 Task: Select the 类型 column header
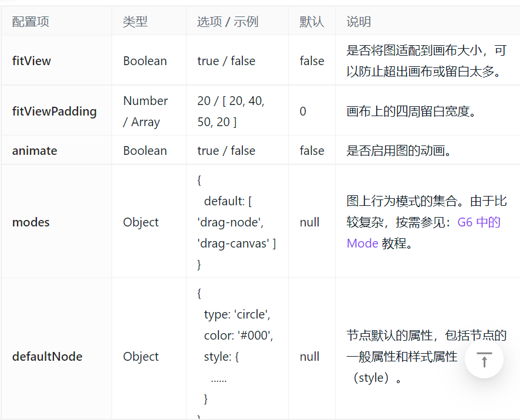point(134,21)
